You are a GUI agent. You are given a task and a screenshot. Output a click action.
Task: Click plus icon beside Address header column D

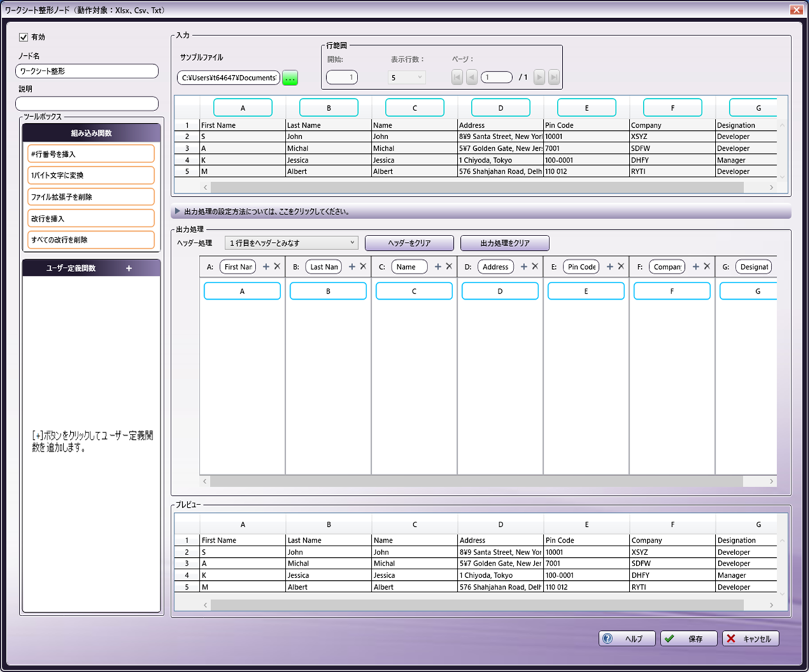524,266
